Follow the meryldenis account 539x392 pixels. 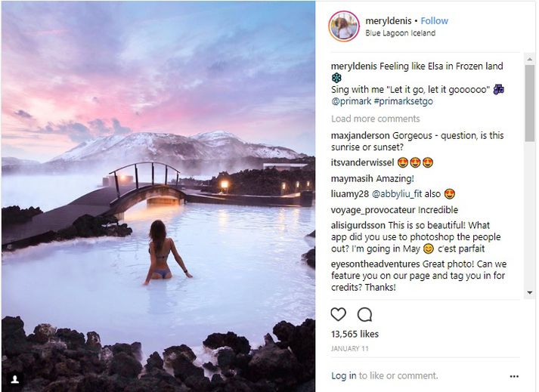coord(434,21)
